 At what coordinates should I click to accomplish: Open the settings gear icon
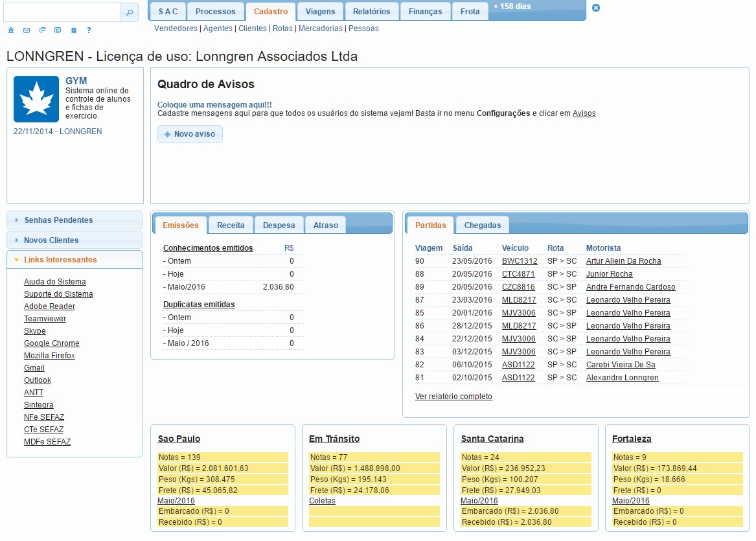point(74,30)
